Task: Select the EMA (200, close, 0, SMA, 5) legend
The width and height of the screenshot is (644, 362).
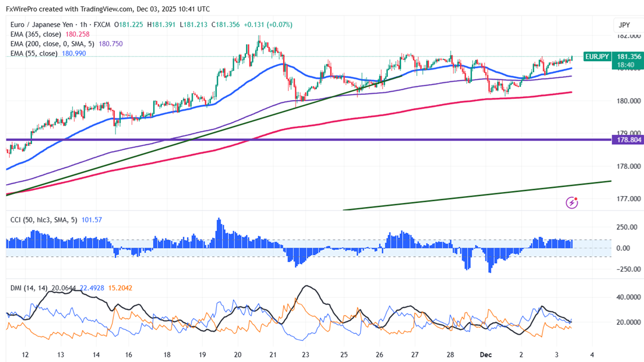Action: click(52, 44)
